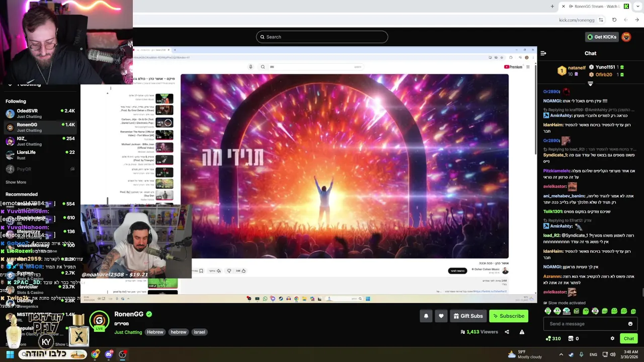This screenshot has height=362, width=644.
Task: Open the notifications bell for RonenGG
Action: [x=426, y=316]
